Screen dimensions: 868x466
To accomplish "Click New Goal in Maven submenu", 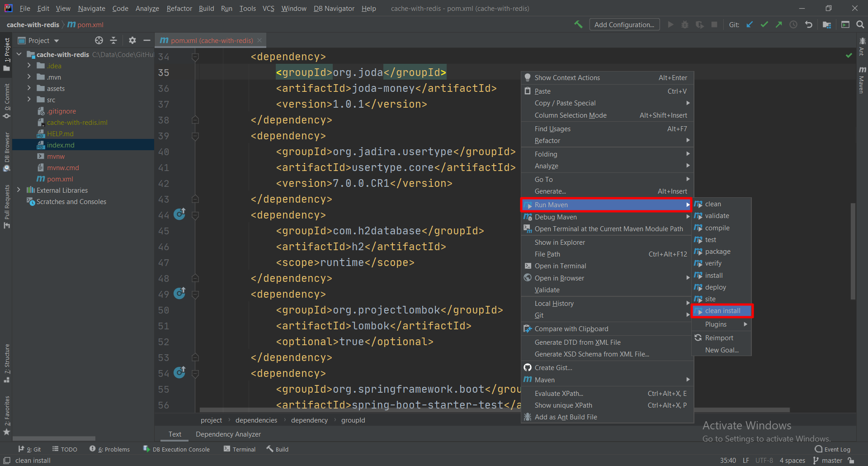I will (x=721, y=350).
